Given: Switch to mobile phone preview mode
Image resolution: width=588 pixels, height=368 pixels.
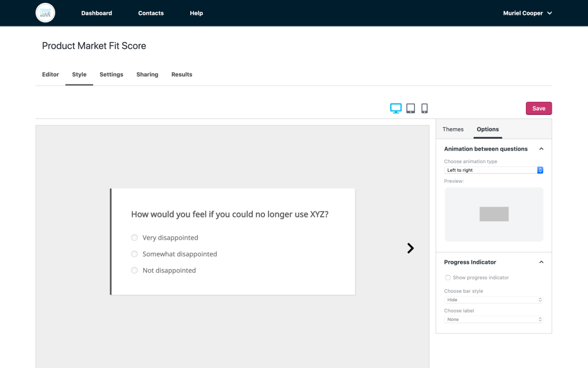Looking at the screenshot, I should [x=425, y=108].
